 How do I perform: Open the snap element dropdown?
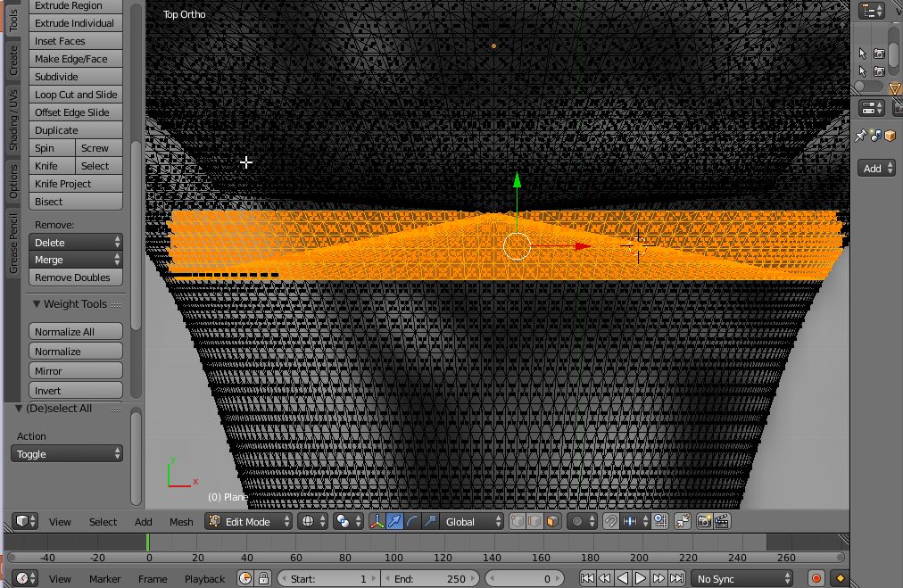pyautogui.click(x=635, y=521)
